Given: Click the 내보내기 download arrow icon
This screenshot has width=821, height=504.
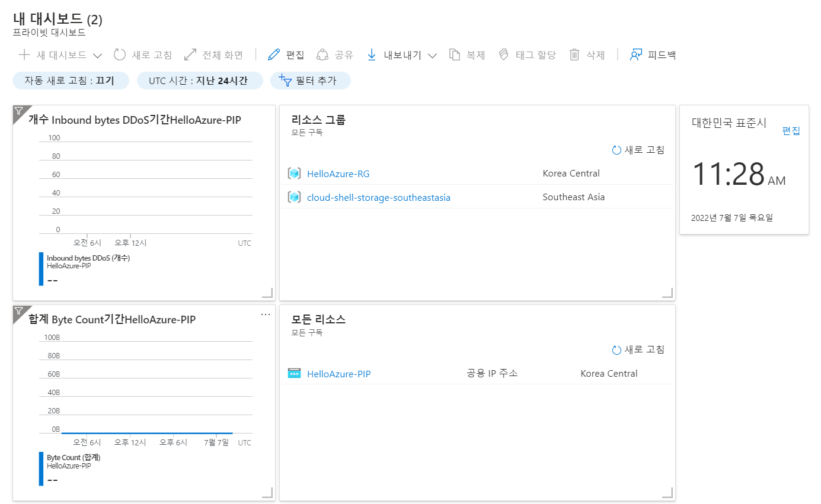Looking at the screenshot, I should click(x=372, y=55).
